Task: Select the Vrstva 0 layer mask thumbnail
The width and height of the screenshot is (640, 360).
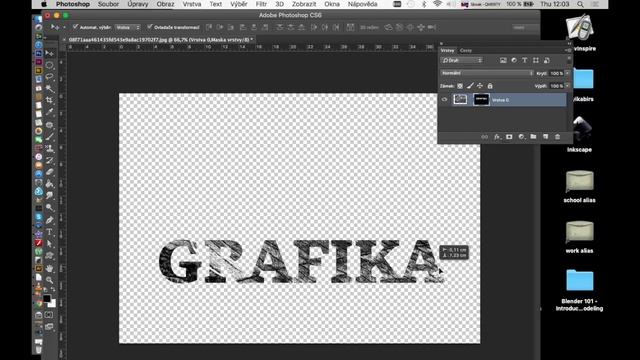Action: click(x=481, y=100)
